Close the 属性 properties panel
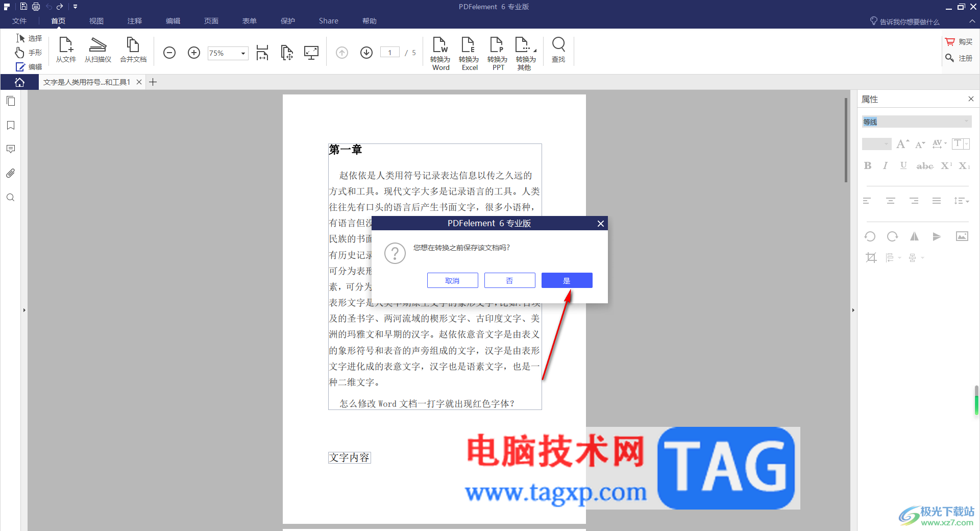 click(971, 99)
